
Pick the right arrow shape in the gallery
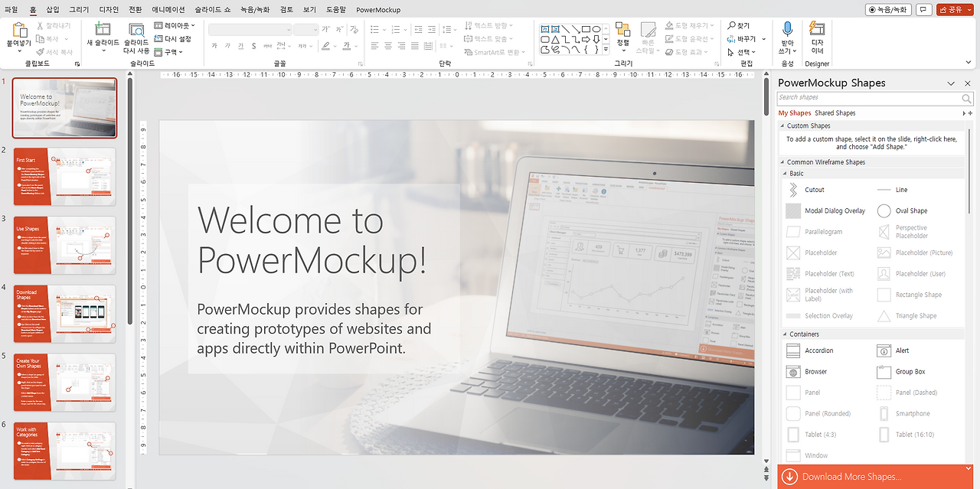point(585,38)
